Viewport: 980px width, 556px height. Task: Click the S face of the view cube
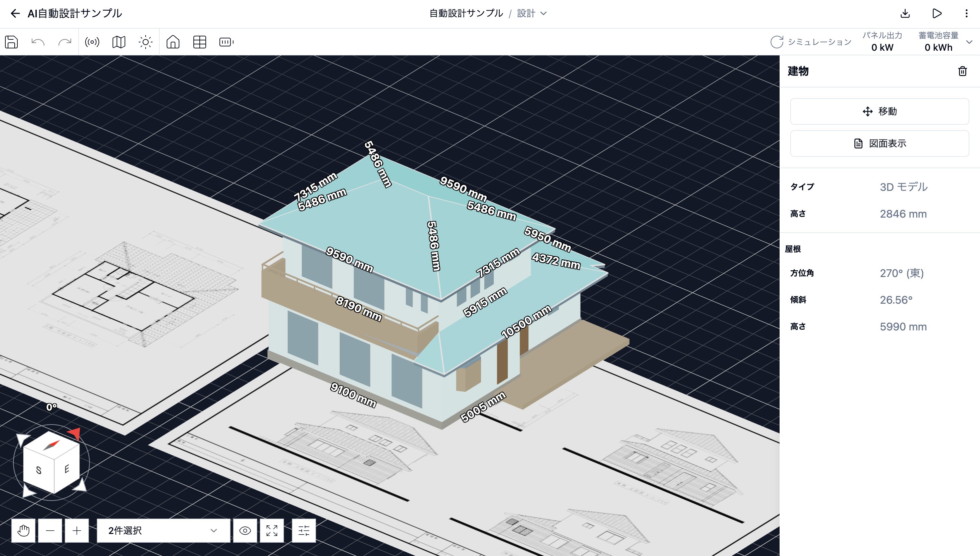tap(39, 471)
